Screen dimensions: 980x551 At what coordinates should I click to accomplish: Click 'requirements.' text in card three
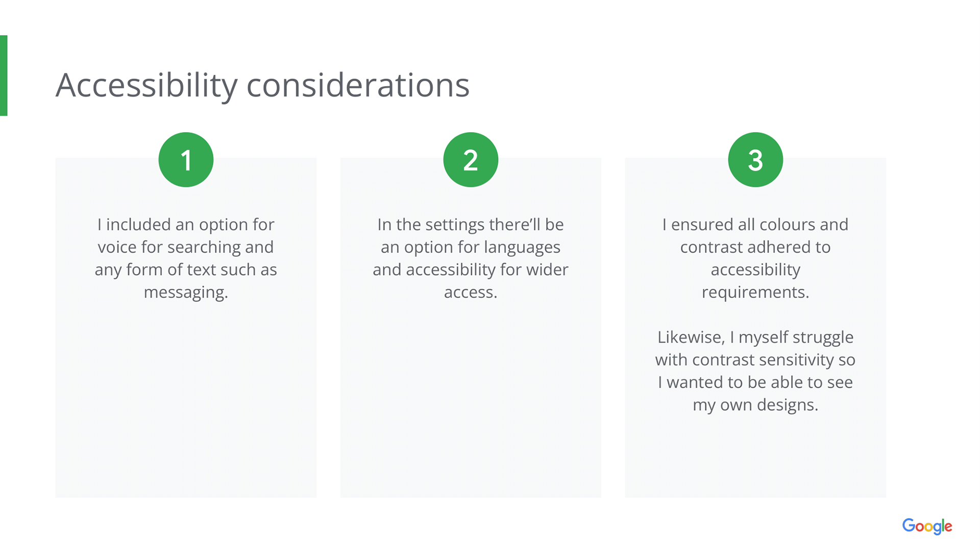pos(755,292)
